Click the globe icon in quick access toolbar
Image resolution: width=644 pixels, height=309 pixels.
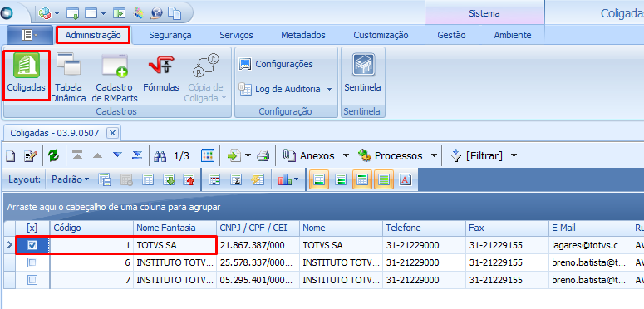(156, 13)
